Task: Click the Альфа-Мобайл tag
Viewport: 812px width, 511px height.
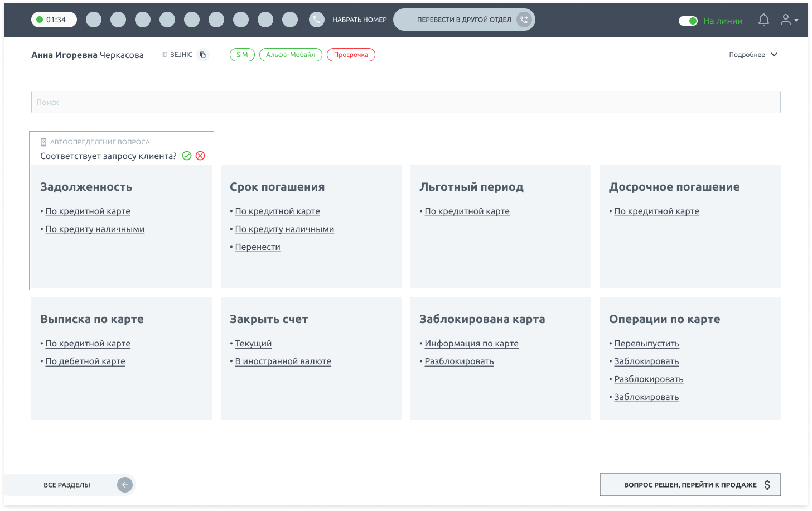Action: [x=291, y=55]
